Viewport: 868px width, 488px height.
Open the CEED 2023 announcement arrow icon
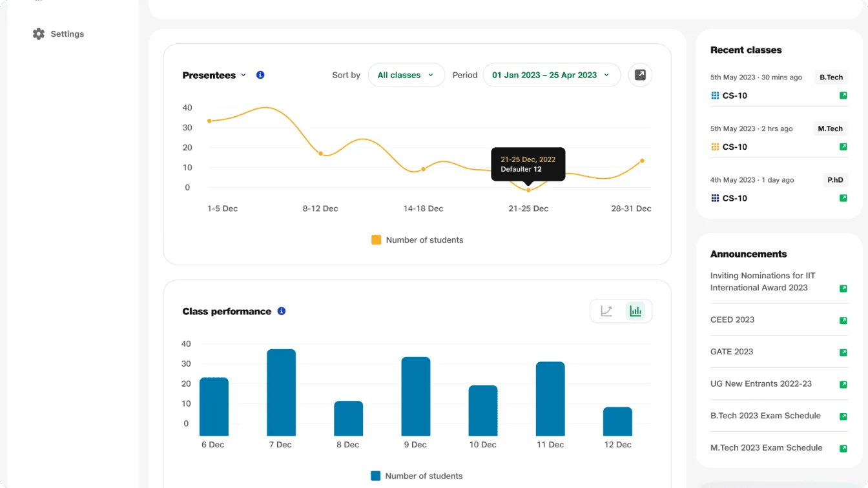point(843,320)
